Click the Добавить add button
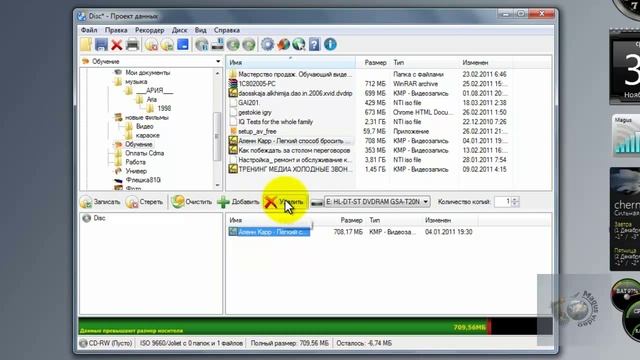Image resolution: width=640 pixels, height=360 pixels. 238,202
